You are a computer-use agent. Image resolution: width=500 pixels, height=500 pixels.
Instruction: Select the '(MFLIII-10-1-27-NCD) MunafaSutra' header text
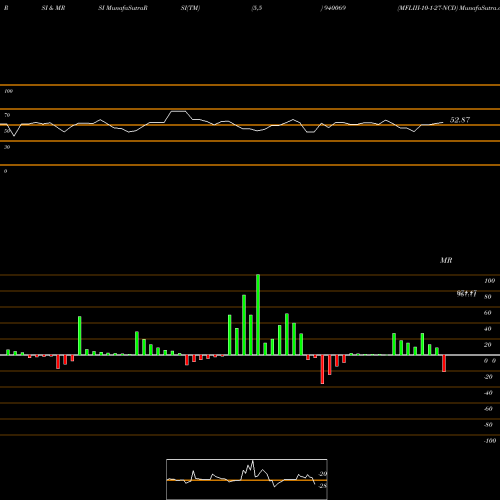pos(448,8)
